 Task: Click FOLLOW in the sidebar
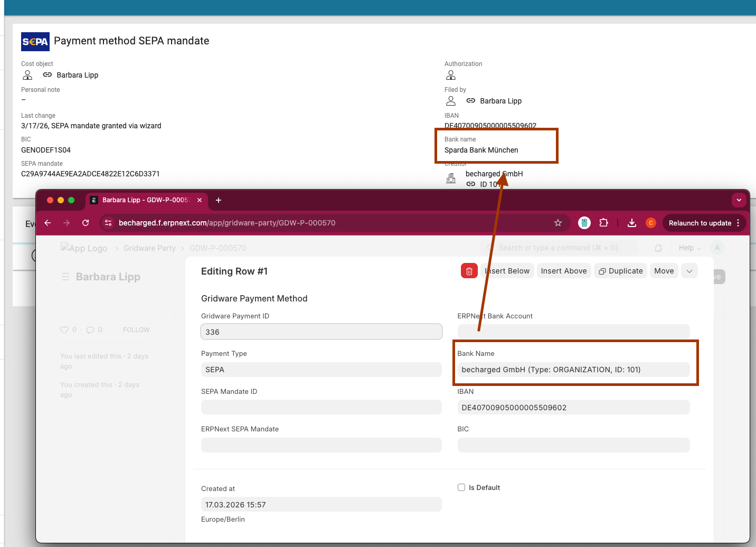coord(136,330)
